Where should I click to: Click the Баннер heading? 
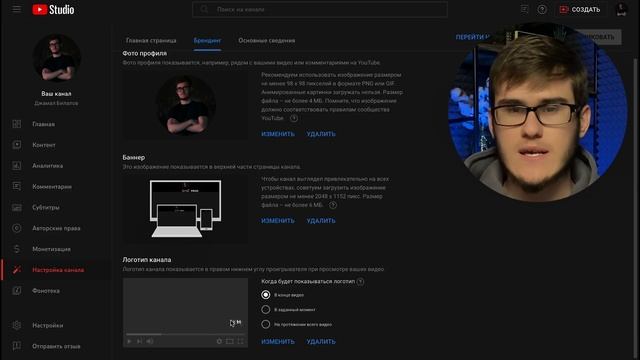(133, 157)
